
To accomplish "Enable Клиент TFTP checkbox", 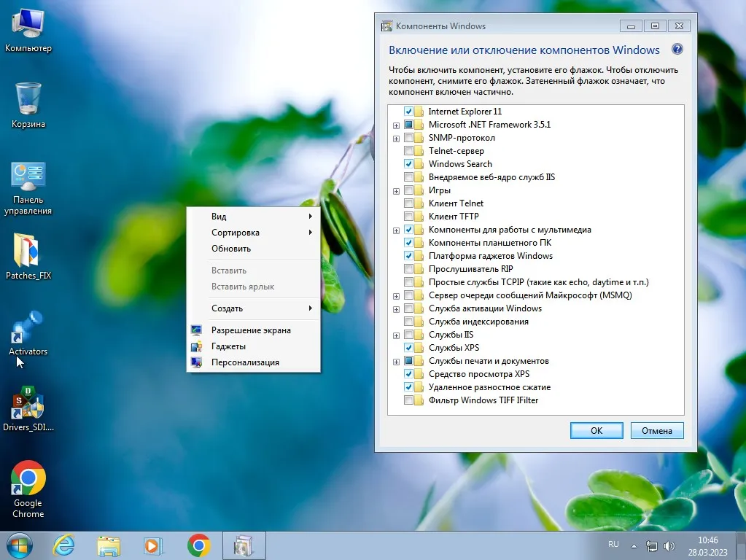I will click(408, 217).
